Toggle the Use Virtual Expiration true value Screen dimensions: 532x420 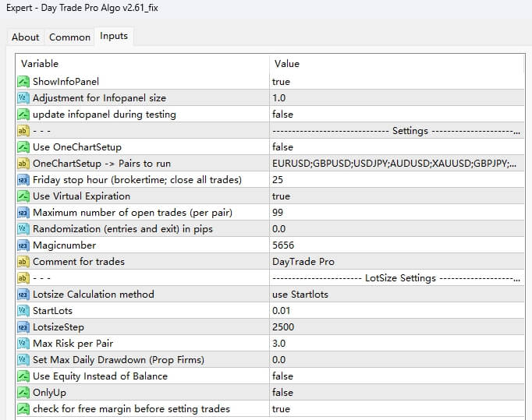[x=281, y=196]
